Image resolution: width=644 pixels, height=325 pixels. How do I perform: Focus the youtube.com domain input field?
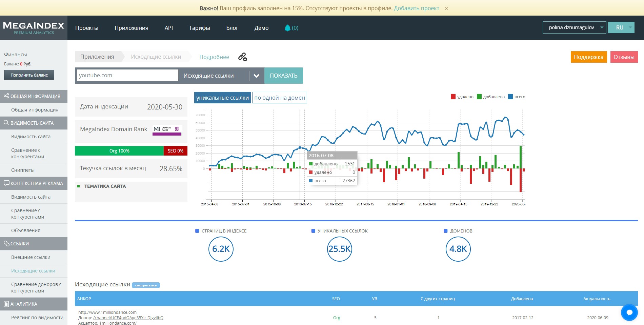127,75
